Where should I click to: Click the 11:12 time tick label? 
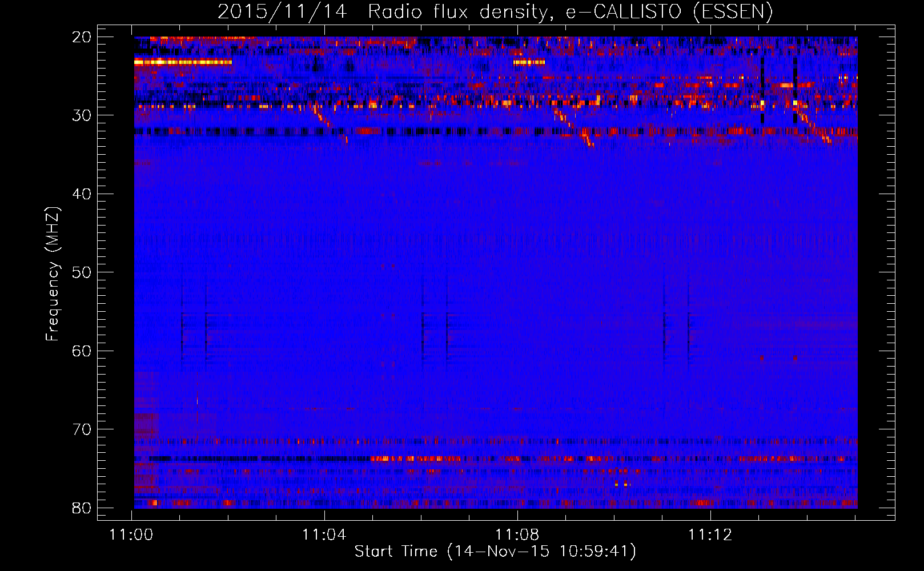pyautogui.click(x=710, y=535)
